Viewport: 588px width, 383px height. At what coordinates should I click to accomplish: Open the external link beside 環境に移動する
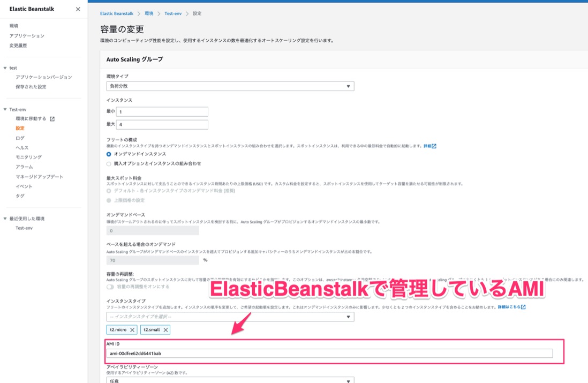[x=52, y=119]
